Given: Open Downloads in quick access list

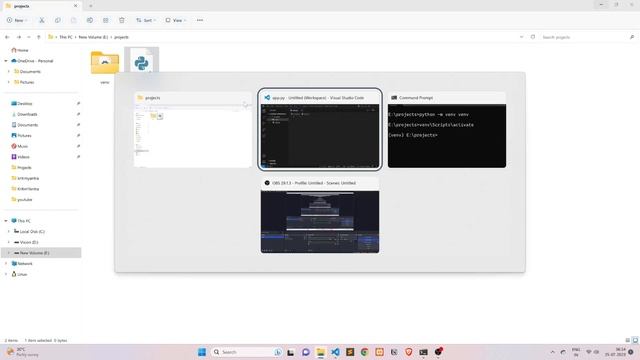Looking at the screenshot, I should [x=24, y=114].
